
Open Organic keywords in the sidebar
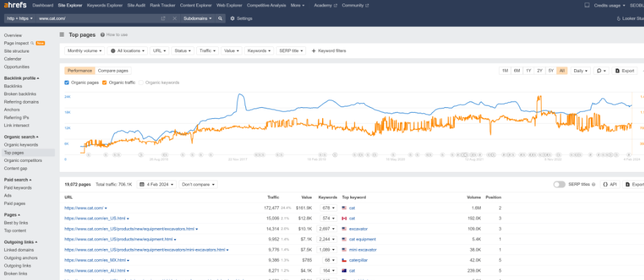pos(21,144)
